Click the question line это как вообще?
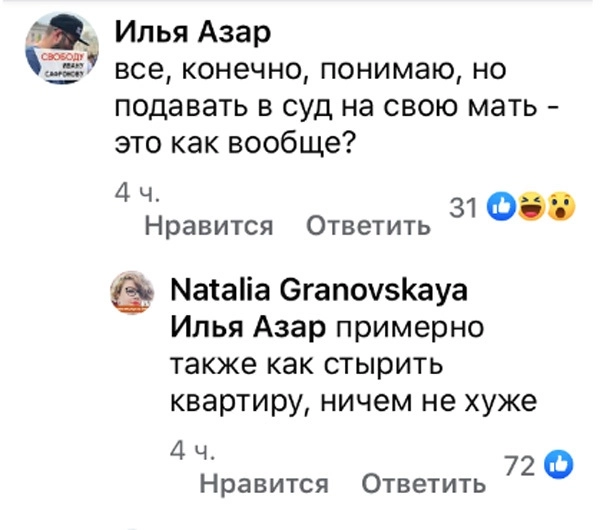This screenshot has height=530, width=600. (x=237, y=142)
